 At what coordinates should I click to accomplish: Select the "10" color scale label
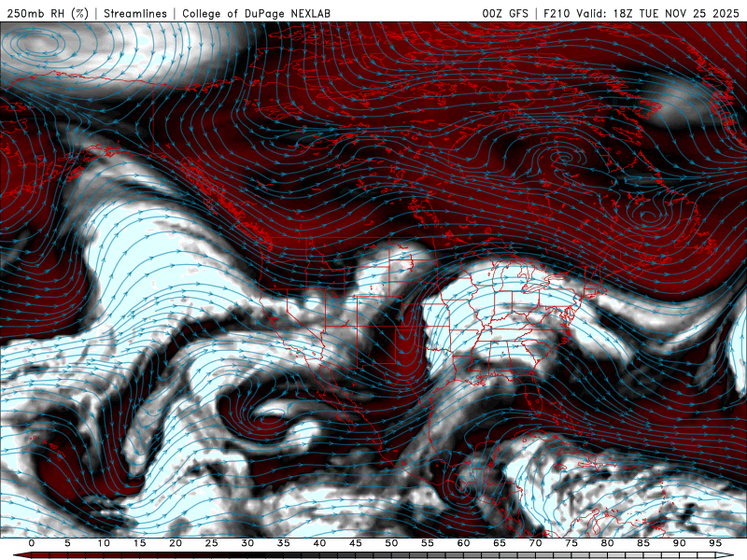pos(104,543)
